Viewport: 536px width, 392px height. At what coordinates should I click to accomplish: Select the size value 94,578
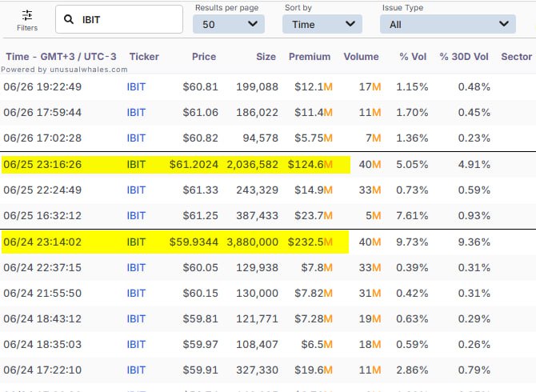261,138
